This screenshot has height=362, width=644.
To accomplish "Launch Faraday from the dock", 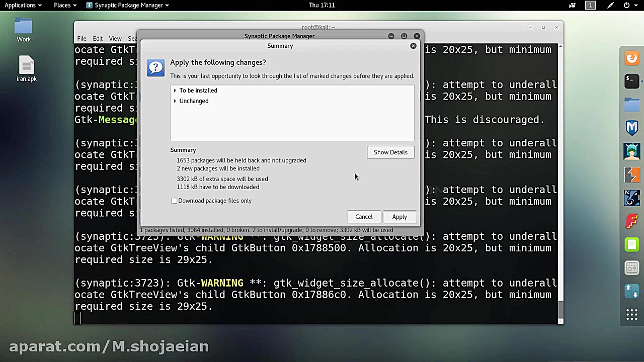I will 631,221.
